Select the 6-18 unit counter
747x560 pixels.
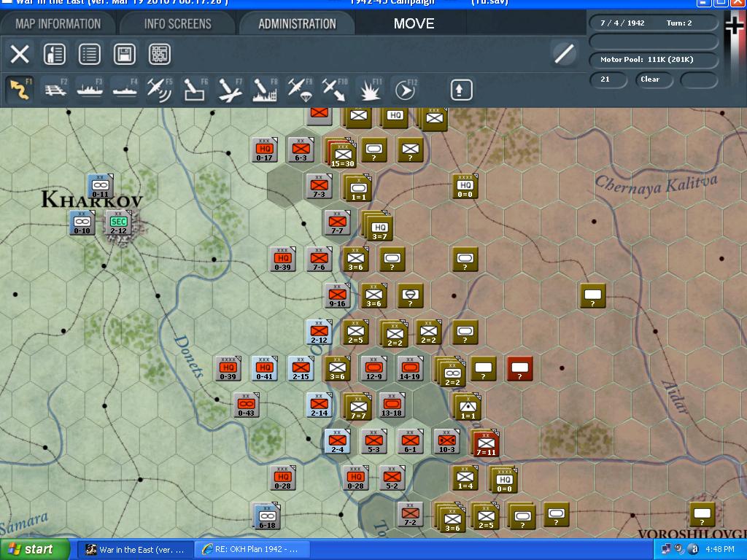pos(267,517)
